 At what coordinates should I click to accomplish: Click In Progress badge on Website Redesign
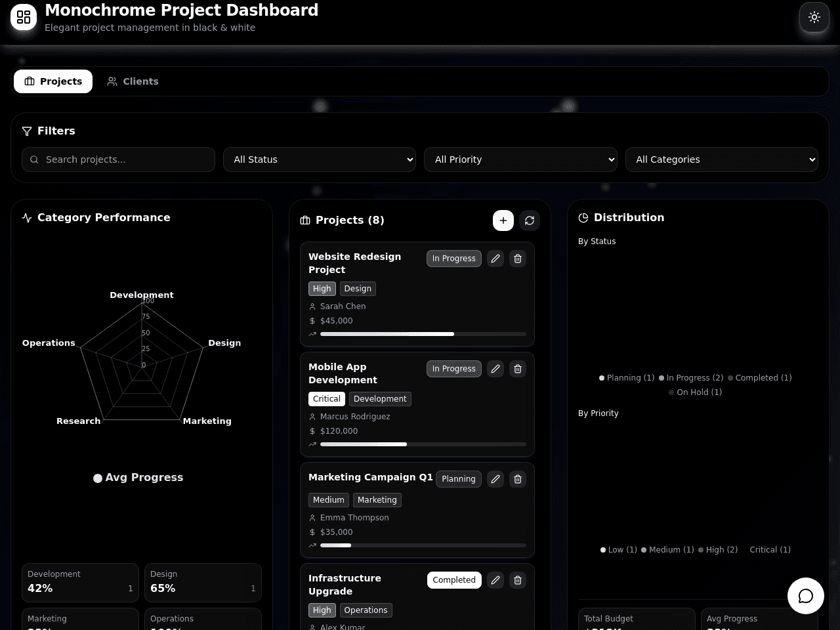point(454,259)
